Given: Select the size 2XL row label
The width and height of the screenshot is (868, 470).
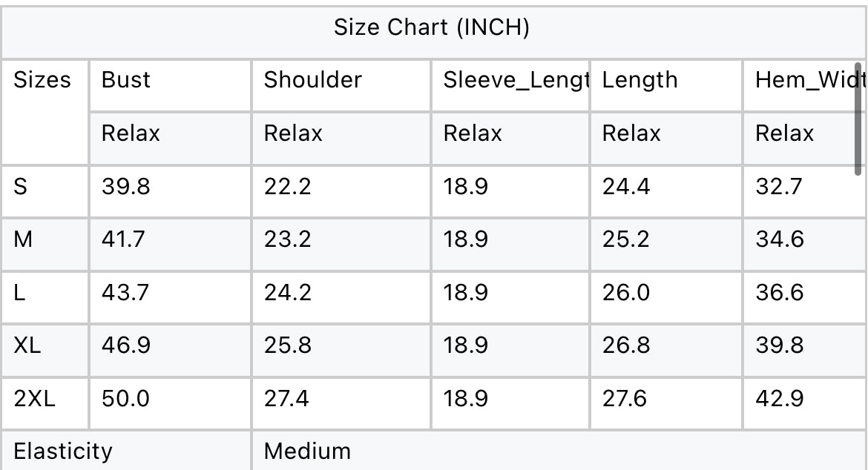Looking at the screenshot, I should (34, 399).
